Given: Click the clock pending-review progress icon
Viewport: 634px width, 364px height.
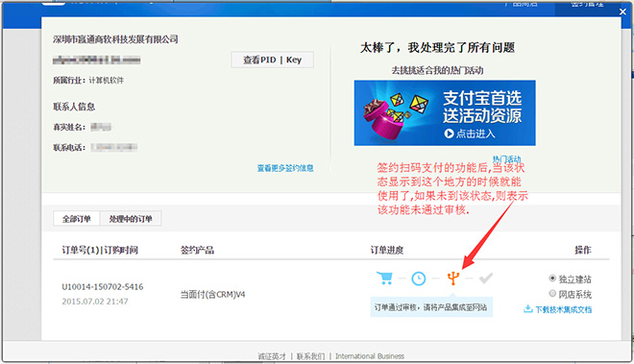Looking at the screenshot, I should click(x=419, y=279).
